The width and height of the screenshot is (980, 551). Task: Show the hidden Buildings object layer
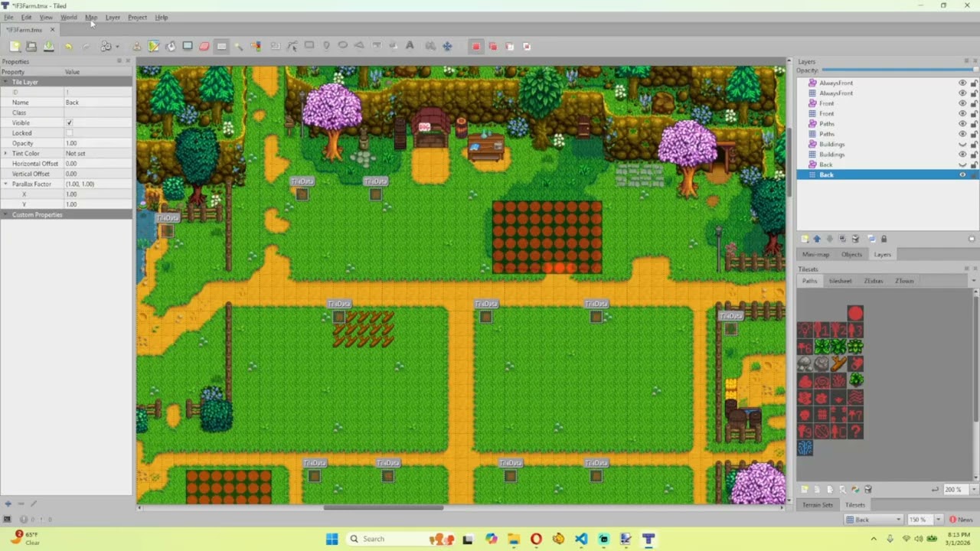coord(962,144)
